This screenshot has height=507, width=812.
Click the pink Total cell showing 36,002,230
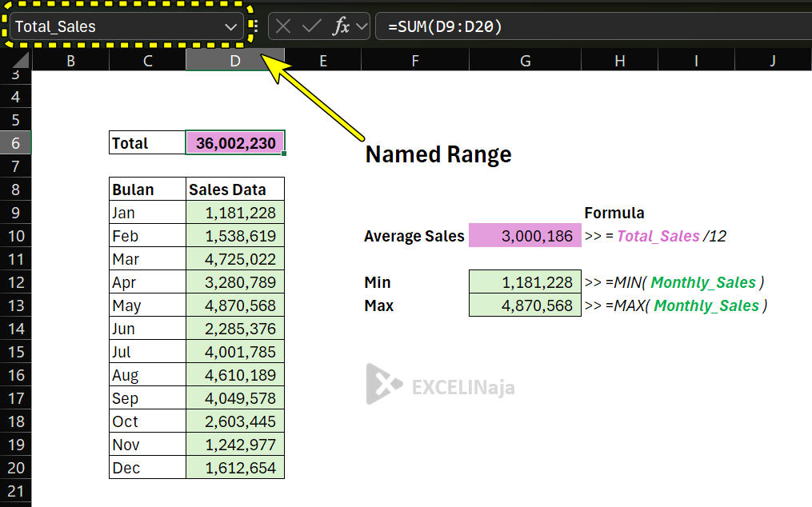click(234, 142)
